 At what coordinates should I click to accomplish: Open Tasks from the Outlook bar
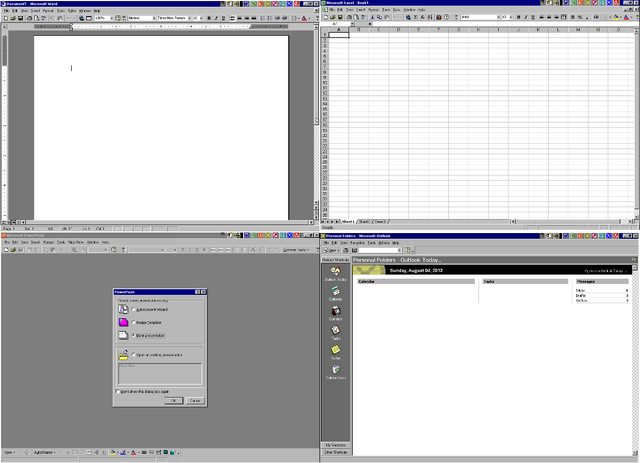[336, 333]
